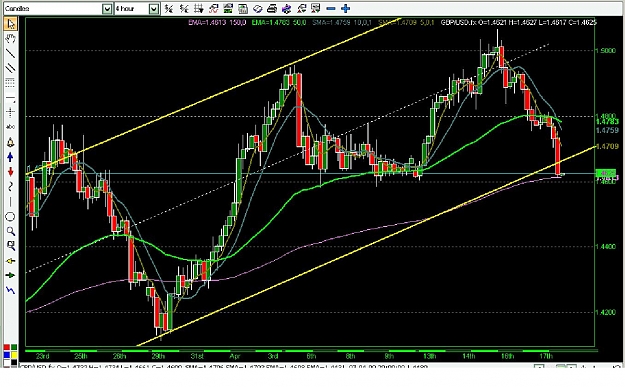Click the blue purple arrows toolbar icon
Screen dimensions: 625x387
click(x=287, y=9)
